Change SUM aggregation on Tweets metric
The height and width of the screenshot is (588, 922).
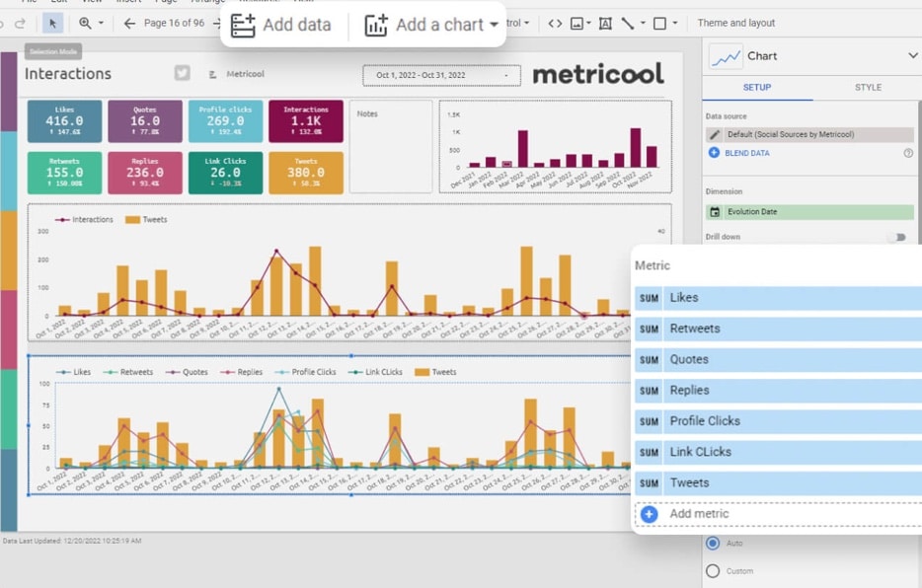point(649,483)
